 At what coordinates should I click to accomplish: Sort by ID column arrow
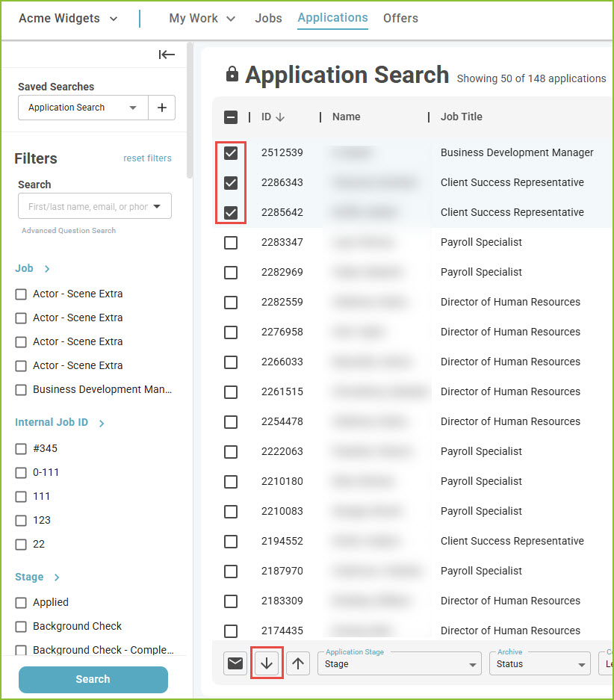click(280, 117)
